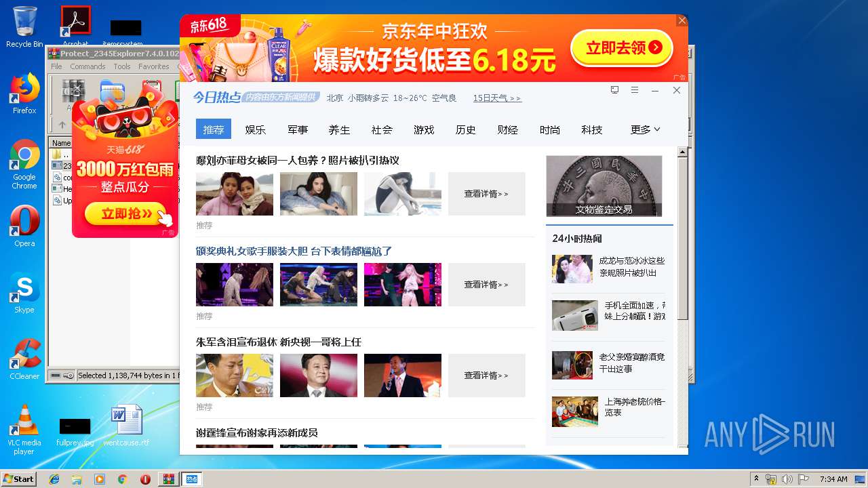Switch to the 养生 tab
Screen dimensions: 868x488
[340, 129]
